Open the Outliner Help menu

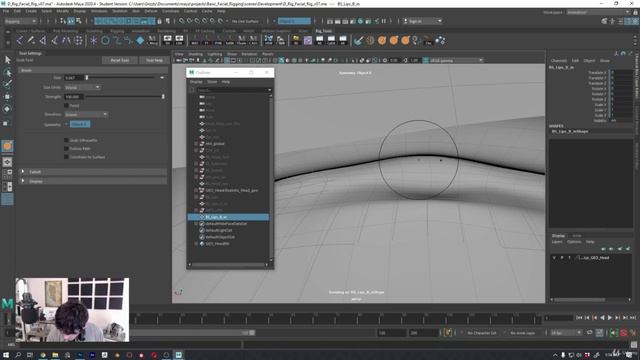tap(226, 82)
